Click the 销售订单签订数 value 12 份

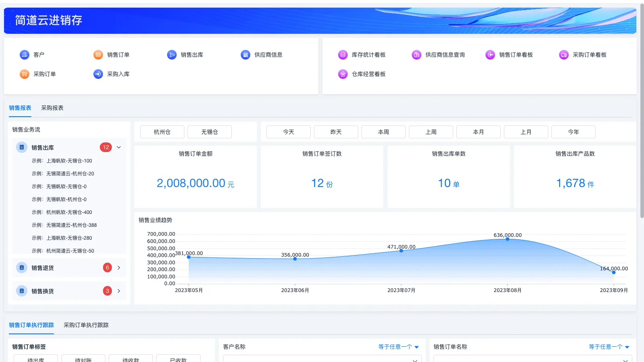[x=322, y=183]
